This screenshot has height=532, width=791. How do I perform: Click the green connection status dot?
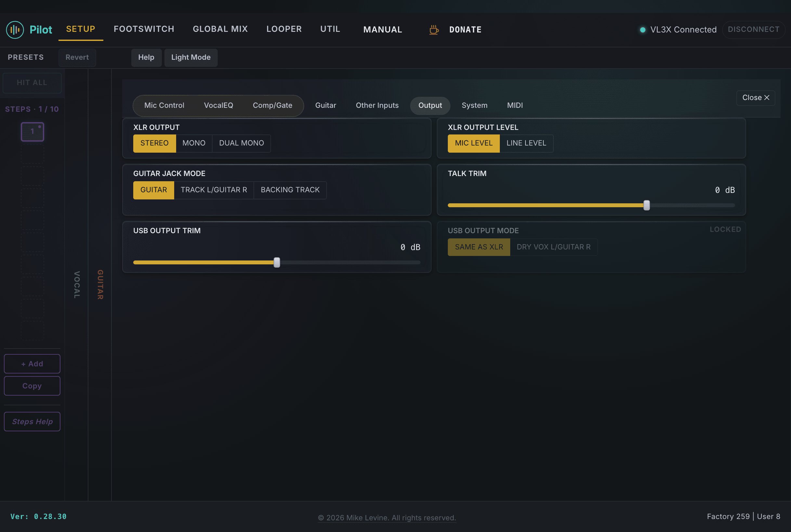click(x=642, y=30)
